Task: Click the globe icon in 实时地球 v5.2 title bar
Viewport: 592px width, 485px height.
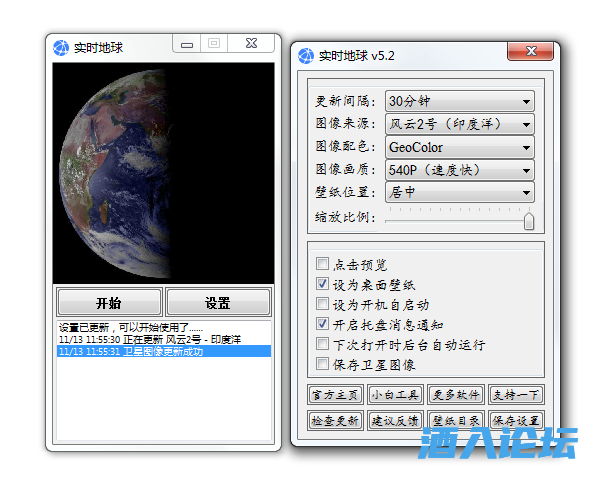Action: pos(306,56)
